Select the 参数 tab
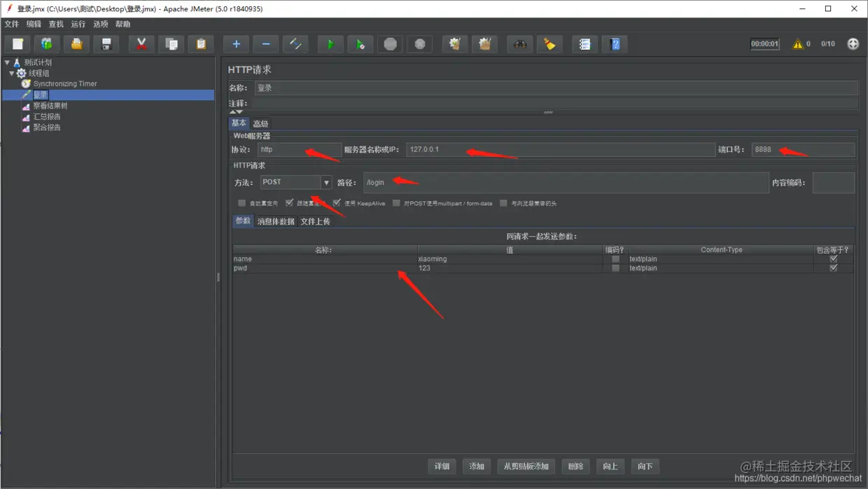 pos(243,221)
